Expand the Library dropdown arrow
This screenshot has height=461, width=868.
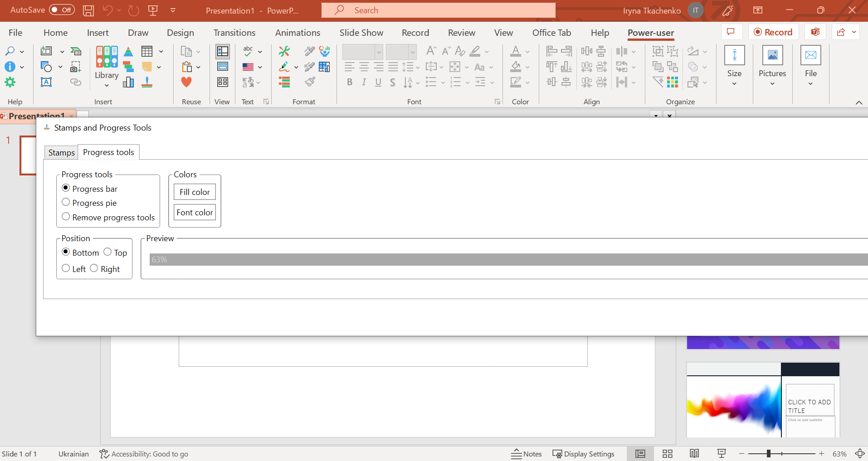click(x=107, y=85)
